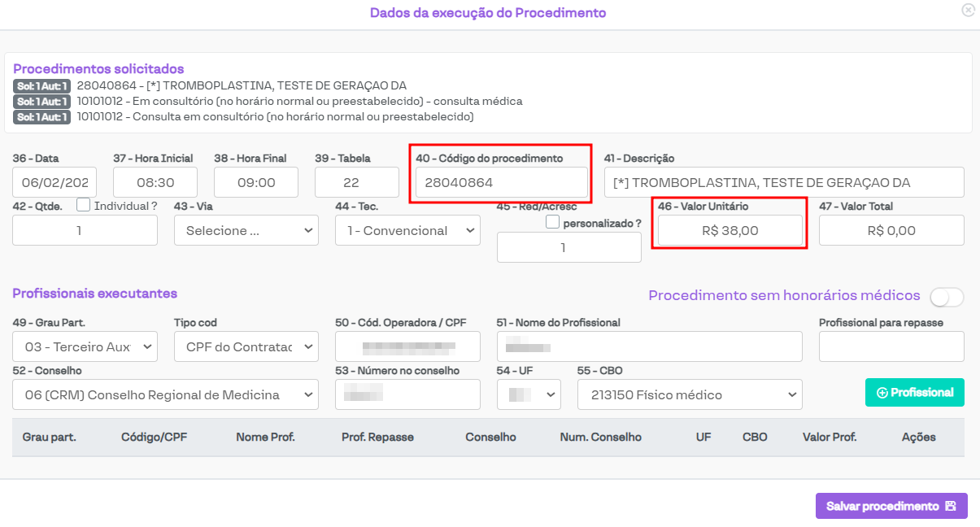Click the save icon in Salvar procedimento
980x527 pixels.
(951, 506)
